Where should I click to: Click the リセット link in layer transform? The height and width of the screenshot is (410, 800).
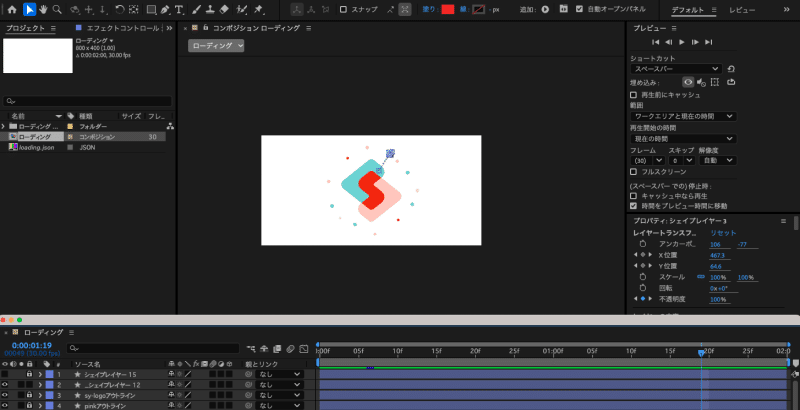point(723,233)
